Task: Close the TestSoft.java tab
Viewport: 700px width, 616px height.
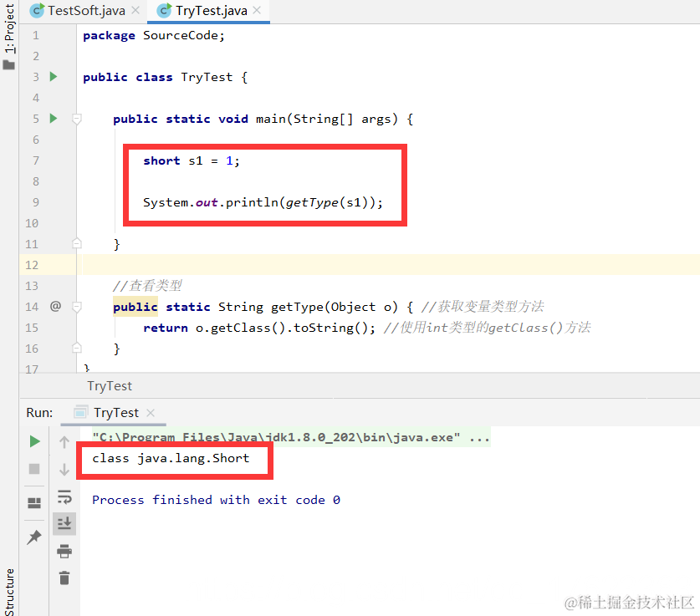Action: coord(135,10)
